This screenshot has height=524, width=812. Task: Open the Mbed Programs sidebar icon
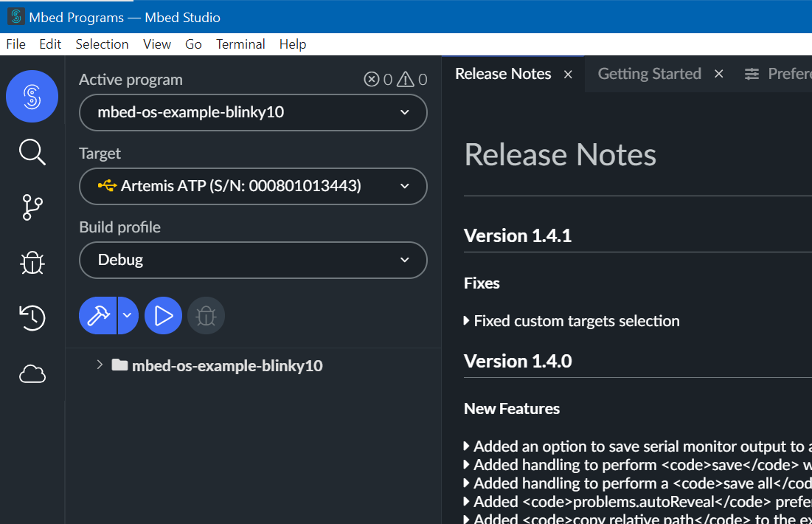point(32,96)
